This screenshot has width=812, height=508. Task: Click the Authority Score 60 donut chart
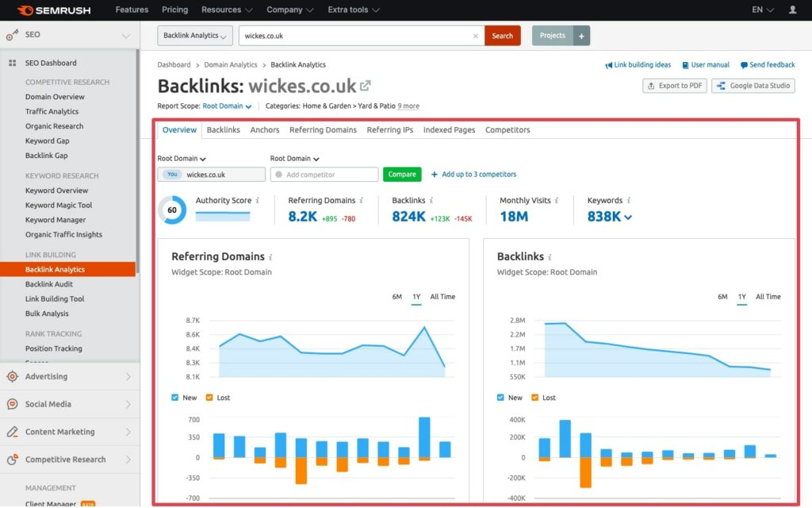(x=172, y=210)
